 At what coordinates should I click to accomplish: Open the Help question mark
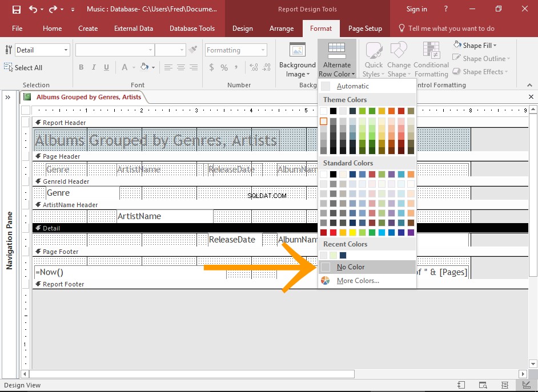445,9
